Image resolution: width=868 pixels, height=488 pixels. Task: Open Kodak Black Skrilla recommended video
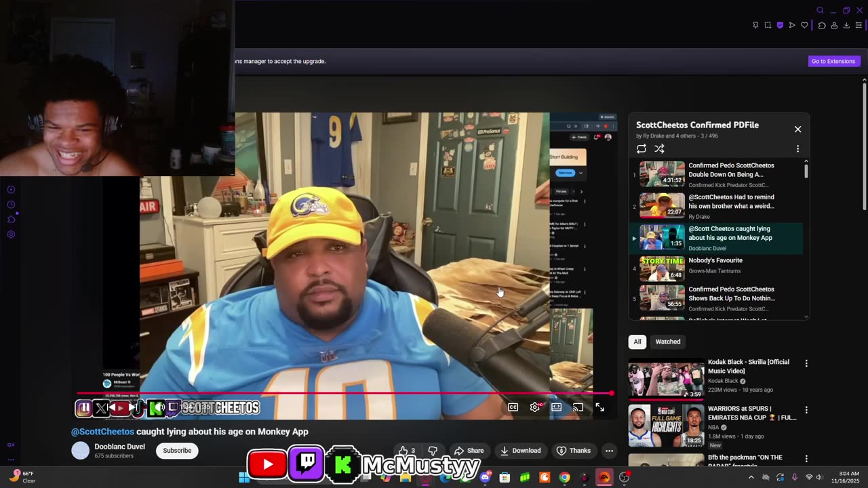point(749,367)
